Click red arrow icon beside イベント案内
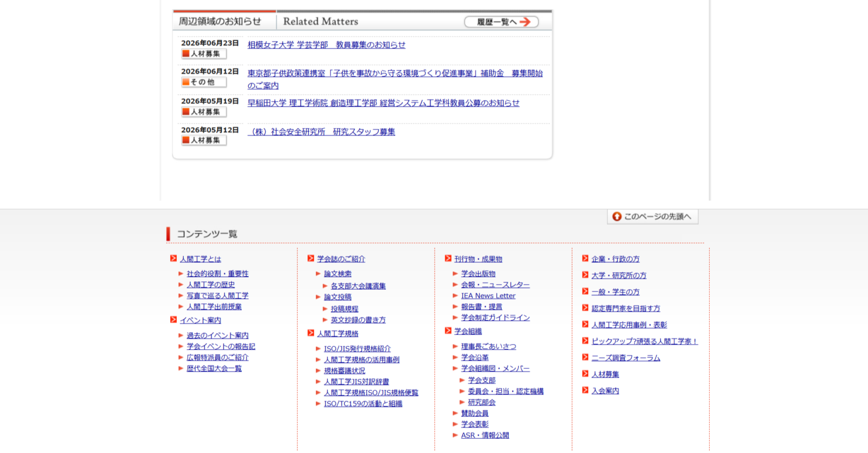This screenshot has width=868, height=453. pyautogui.click(x=173, y=320)
